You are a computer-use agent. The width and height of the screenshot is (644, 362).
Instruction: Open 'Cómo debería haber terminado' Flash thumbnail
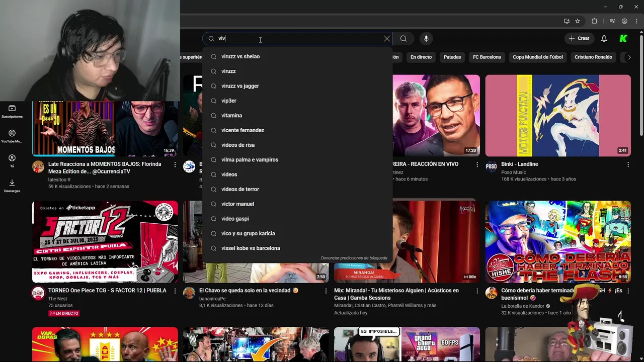pyautogui.click(x=558, y=242)
